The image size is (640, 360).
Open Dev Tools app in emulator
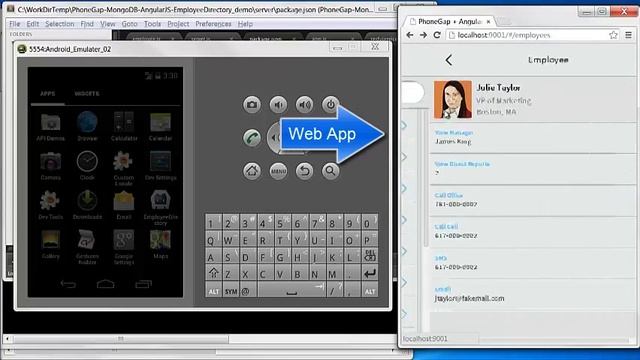tap(51, 205)
